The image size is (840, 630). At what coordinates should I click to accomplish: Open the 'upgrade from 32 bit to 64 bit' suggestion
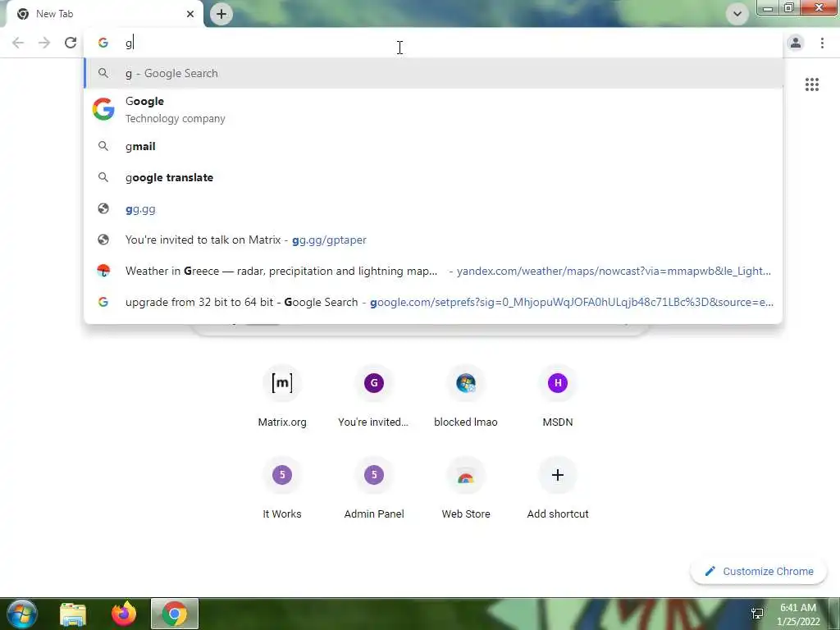433,302
